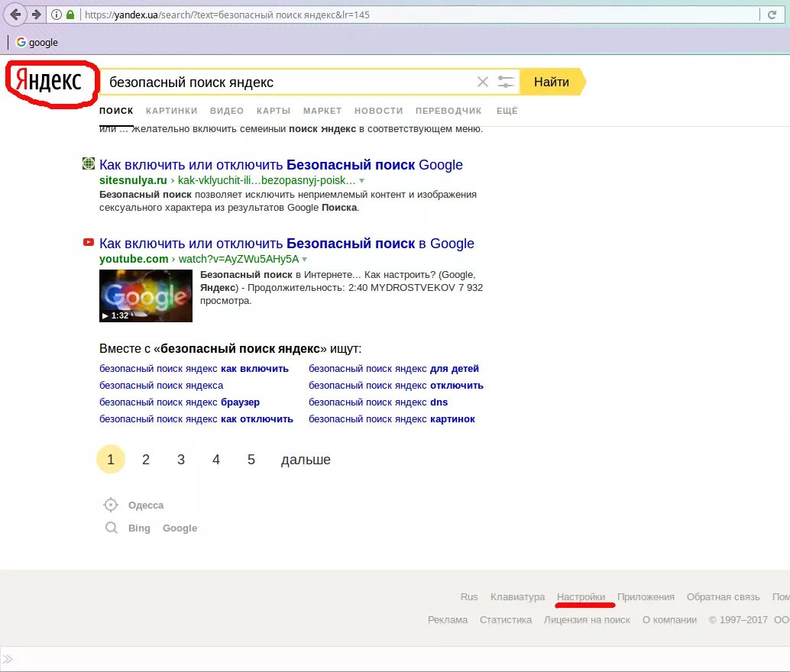The width and height of the screenshot is (790, 672).
Task: Click Реклама link in footer
Action: (x=448, y=619)
